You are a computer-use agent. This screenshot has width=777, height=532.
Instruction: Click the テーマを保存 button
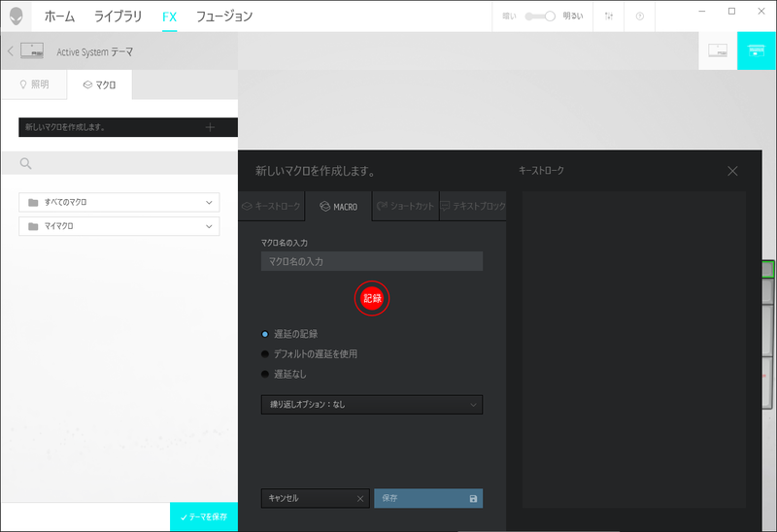click(x=204, y=517)
